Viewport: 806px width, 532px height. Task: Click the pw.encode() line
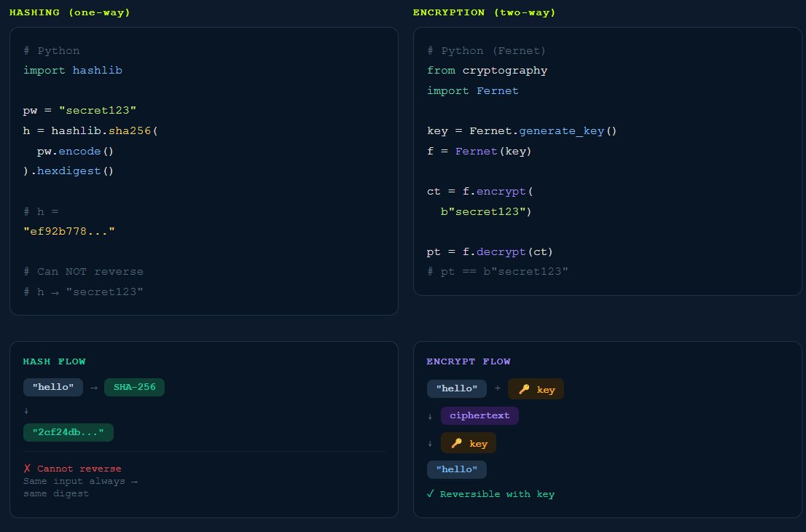pyautogui.click(x=75, y=151)
